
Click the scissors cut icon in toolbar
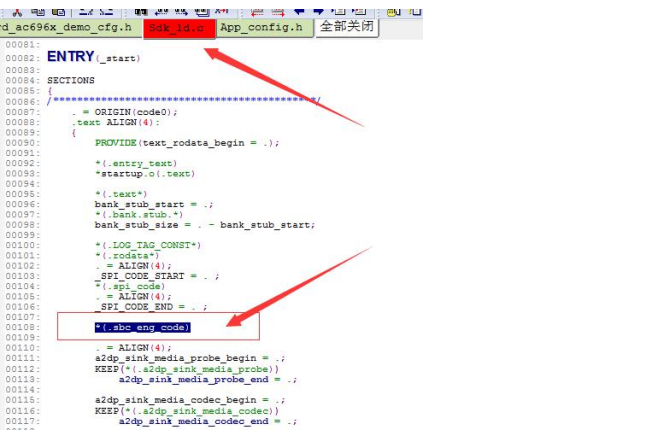pos(17,13)
